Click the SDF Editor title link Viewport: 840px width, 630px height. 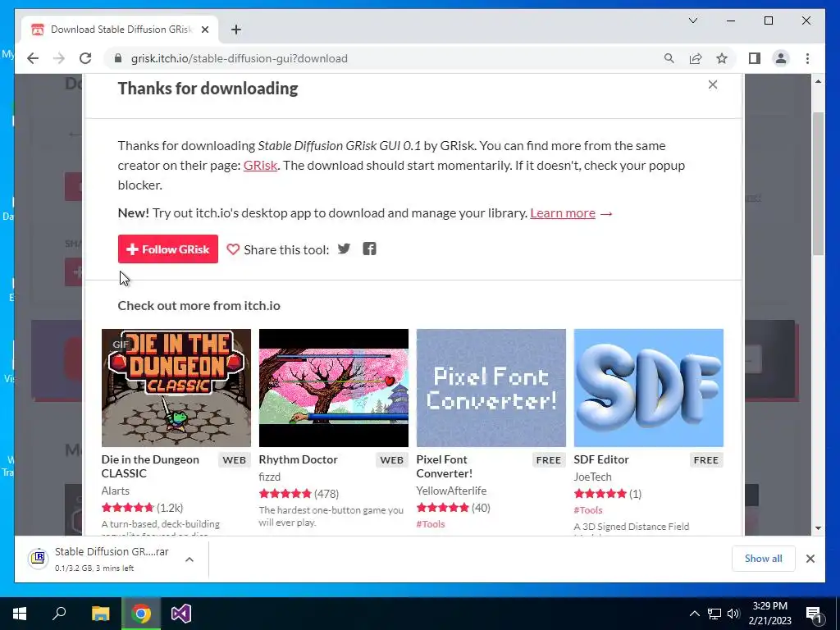(601, 459)
